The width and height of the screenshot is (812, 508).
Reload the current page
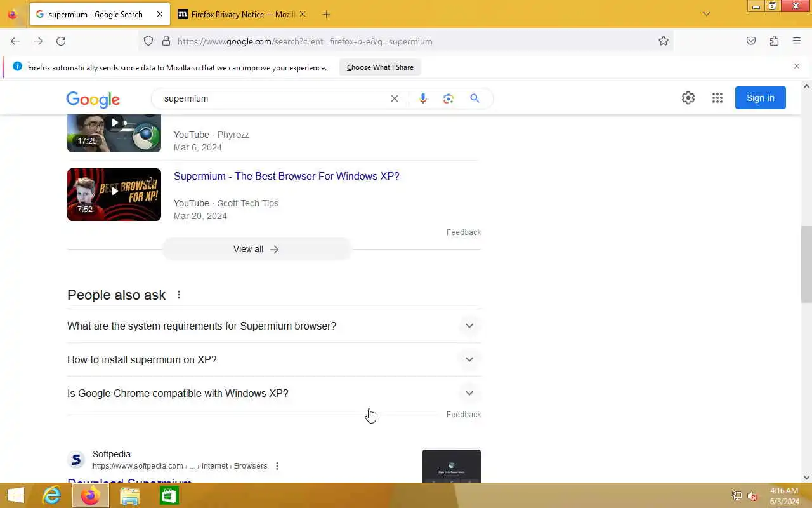(x=61, y=41)
